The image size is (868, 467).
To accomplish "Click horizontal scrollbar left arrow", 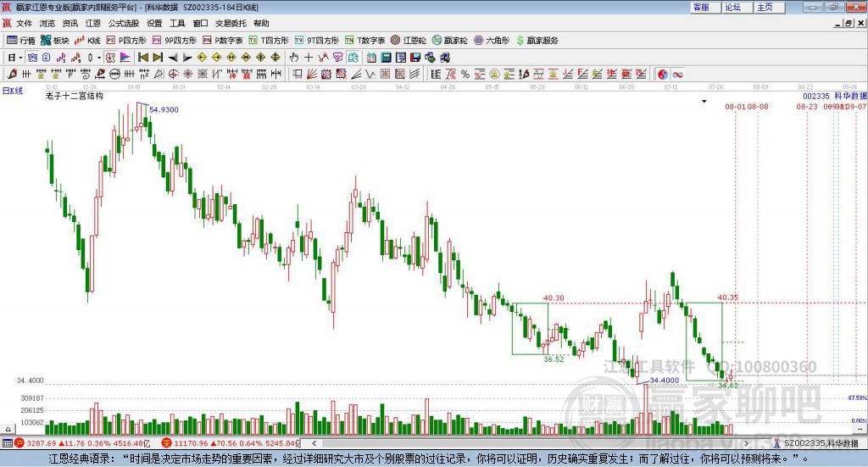I will (314, 443).
